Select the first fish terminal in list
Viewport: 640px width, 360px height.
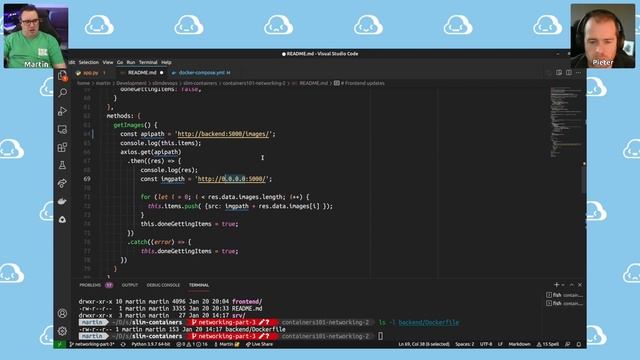pos(564,295)
